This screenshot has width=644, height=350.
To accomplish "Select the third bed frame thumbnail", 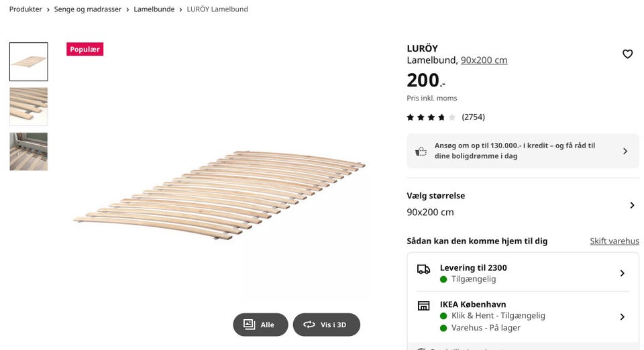I will click(29, 152).
